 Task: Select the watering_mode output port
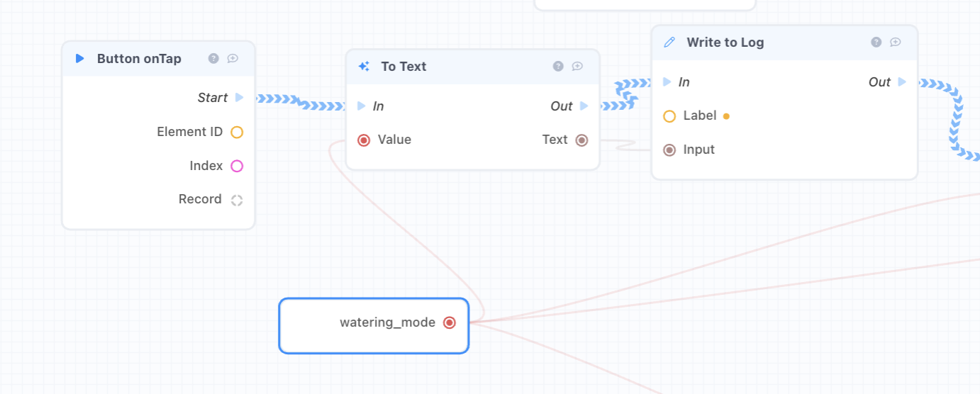[449, 322]
